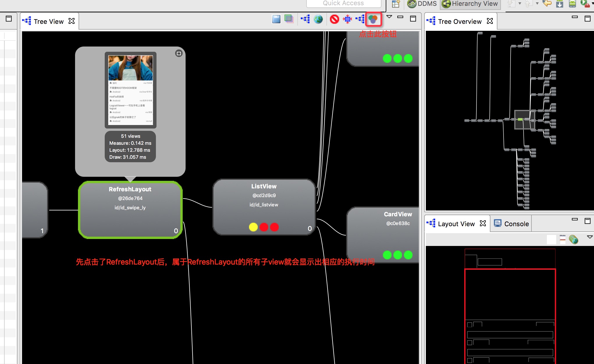The width and height of the screenshot is (594, 364).
Task: Click the Save as PNG icon
Action: pos(276,19)
